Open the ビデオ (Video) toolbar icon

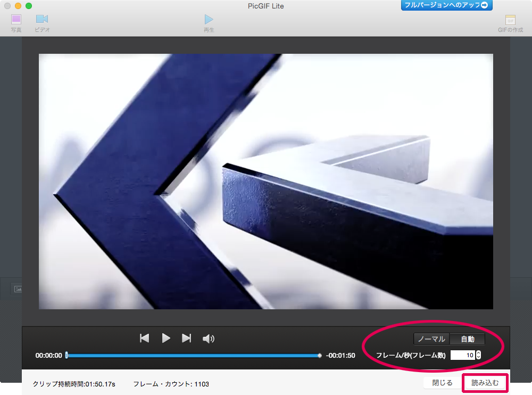coord(42,23)
